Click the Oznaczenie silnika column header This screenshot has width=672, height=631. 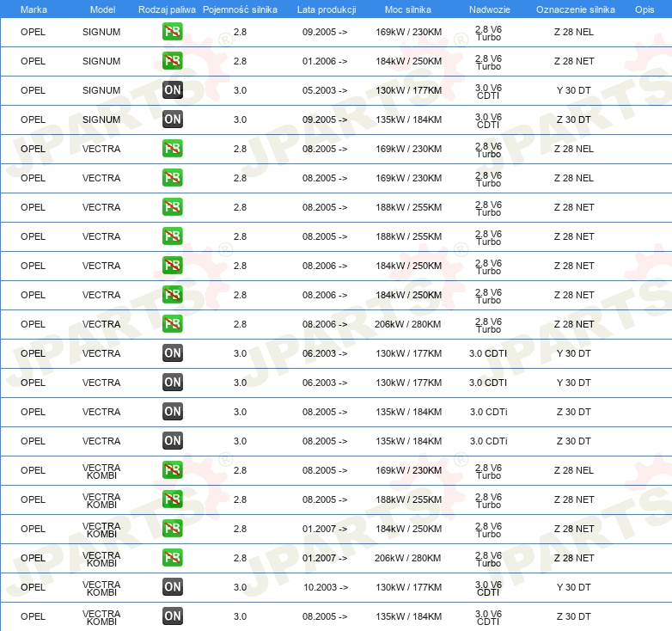point(576,9)
